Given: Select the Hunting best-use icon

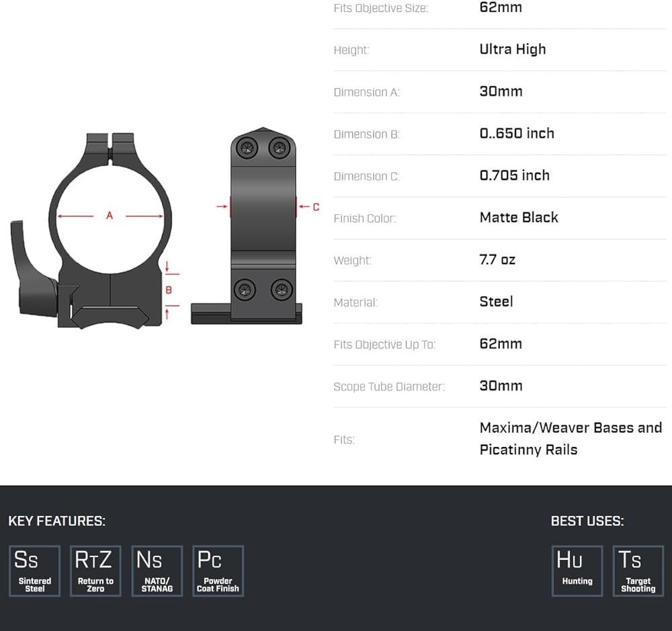Looking at the screenshot, I should (577, 571).
